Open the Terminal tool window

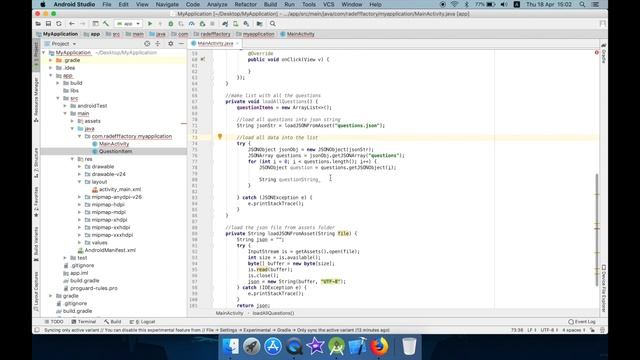click(84, 322)
